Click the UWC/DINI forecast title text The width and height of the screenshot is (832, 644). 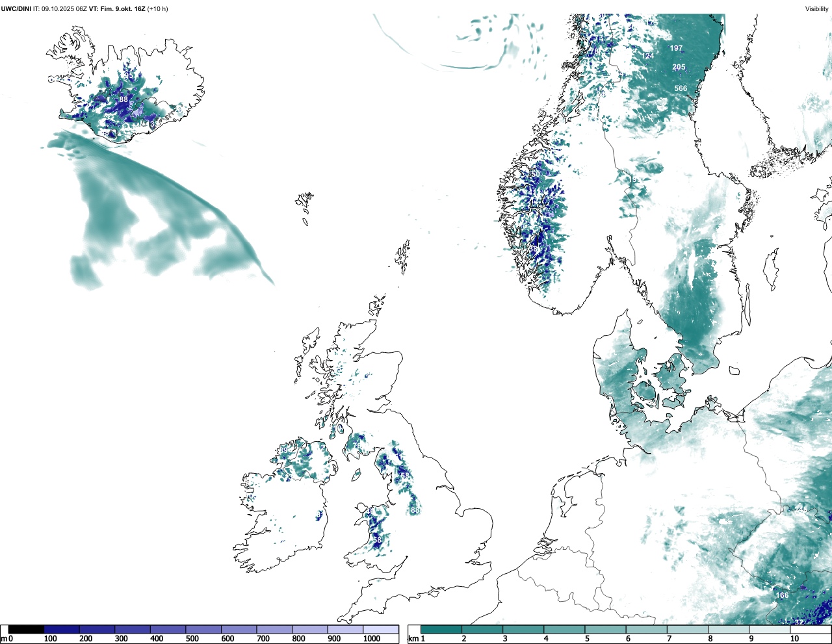pos(84,9)
